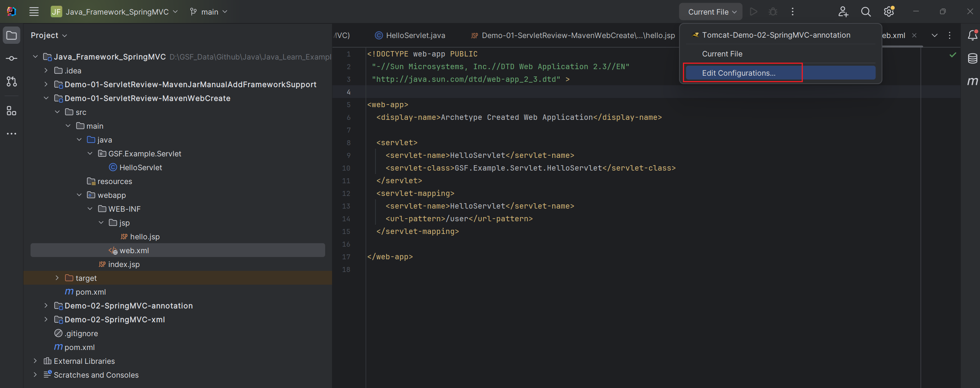Choose Edit Configurations... menu item

coord(780,73)
